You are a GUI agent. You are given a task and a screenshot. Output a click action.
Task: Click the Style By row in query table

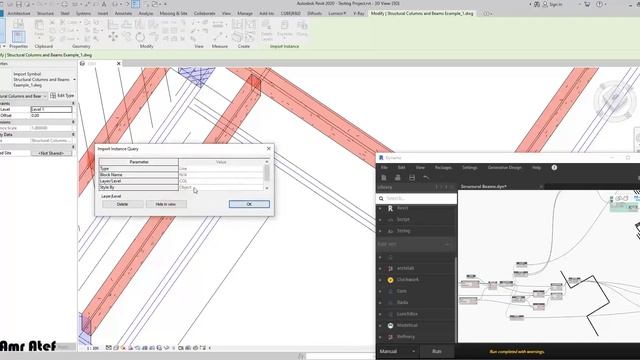tap(182, 187)
